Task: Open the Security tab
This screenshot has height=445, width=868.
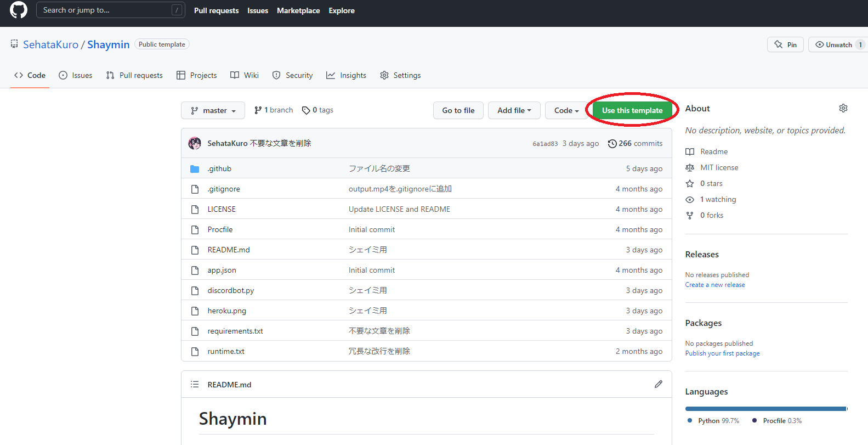Action: click(x=293, y=75)
